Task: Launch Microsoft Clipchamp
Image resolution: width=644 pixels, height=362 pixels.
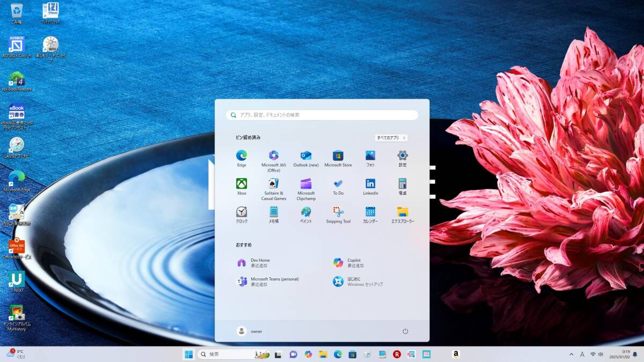Action: pyautogui.click(x=306, y=189)
